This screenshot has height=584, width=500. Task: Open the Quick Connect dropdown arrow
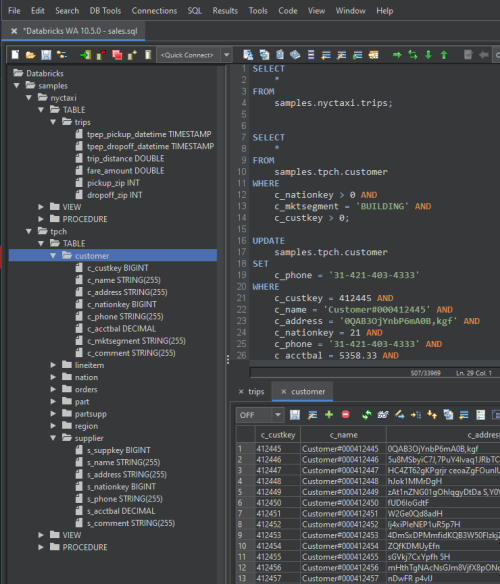pyautogui.click(x=226, y=55)
